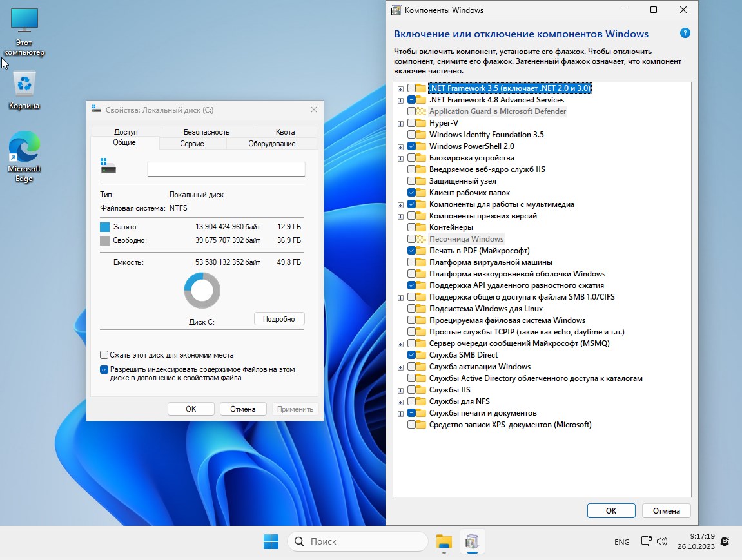Image resolution: width=742 pixels, height=560 pixels.
Task: Click the blue Занято legend swatch
Action: click(104, 227)
